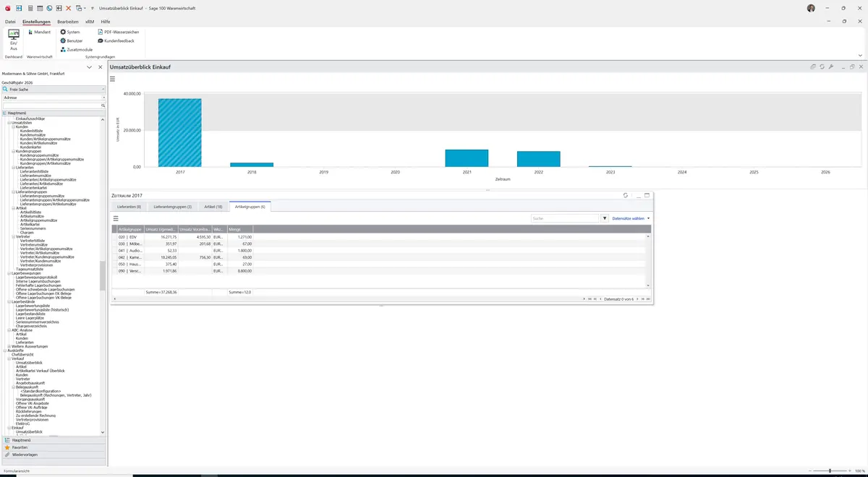The width and height of the screenshot is (868, 477).
Task: Click the link icon in Umsatzüberblick header
Action: coord(814,66)
